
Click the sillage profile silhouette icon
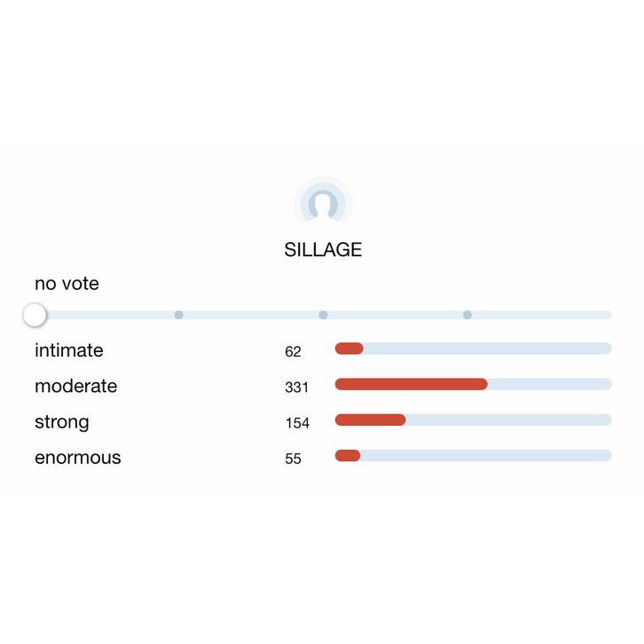(323, 204)
